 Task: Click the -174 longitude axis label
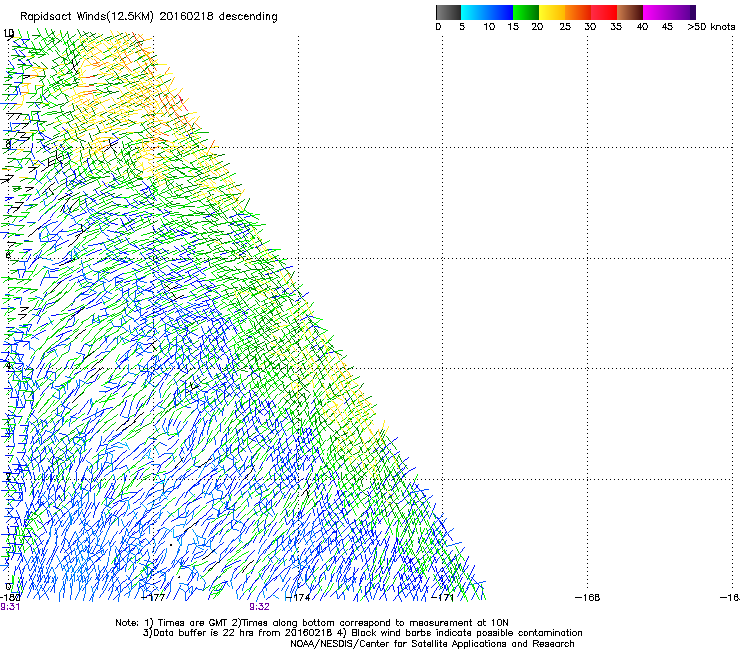[x=298, y=597]
